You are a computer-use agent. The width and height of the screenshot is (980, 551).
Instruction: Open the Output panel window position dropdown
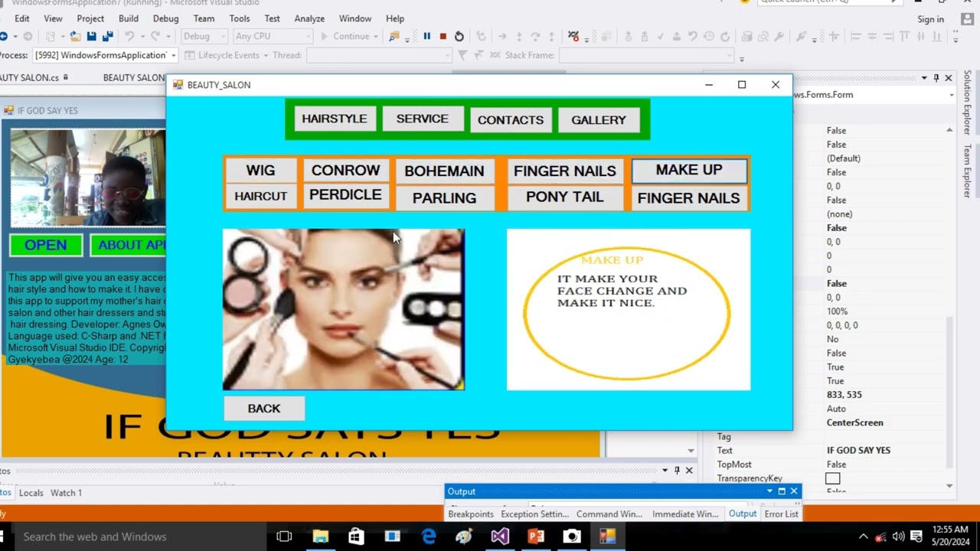[x=769, y=491]
